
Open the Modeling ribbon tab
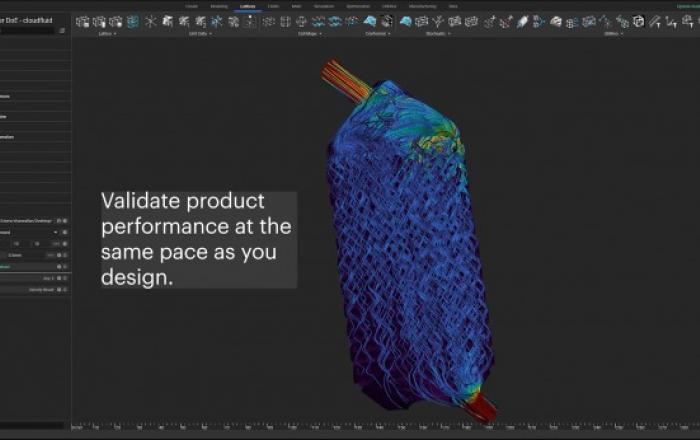[219, 6]
